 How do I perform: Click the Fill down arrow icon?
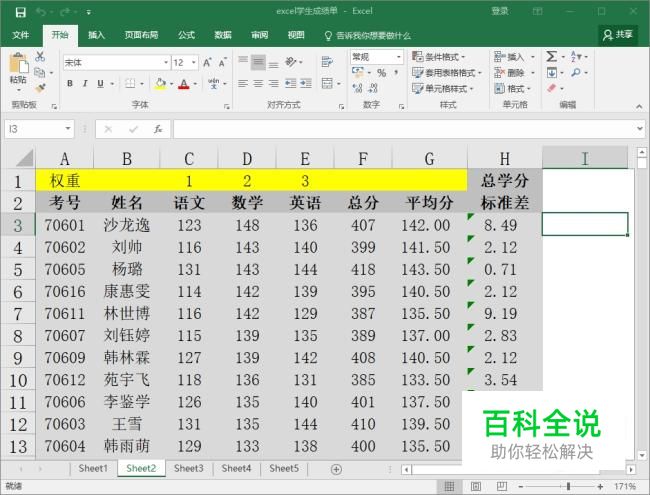(551, 73)
